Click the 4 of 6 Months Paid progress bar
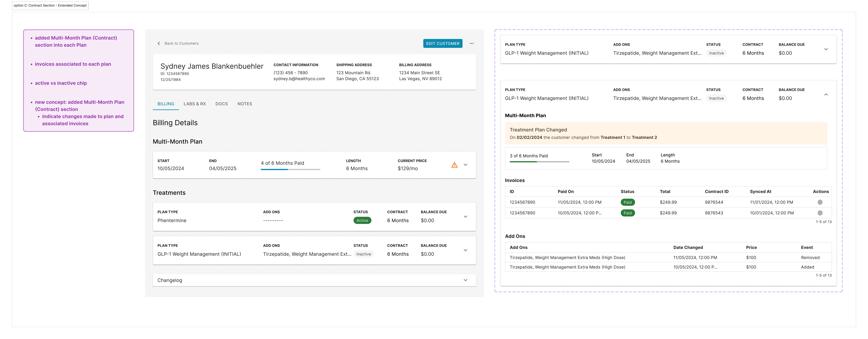The width and height of the screenshot is (868, 339). pos(290,169)
